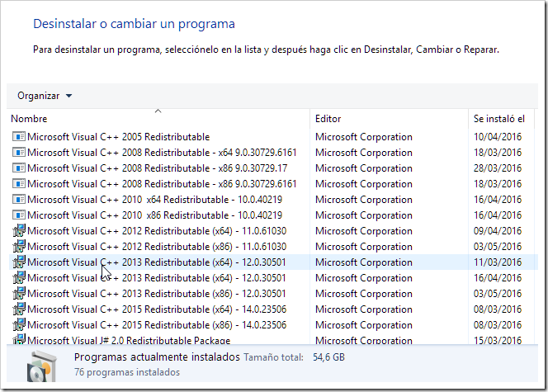Click icon of 2008 Redistributable x86 9.0.30729.6161

tap(19, 184)
